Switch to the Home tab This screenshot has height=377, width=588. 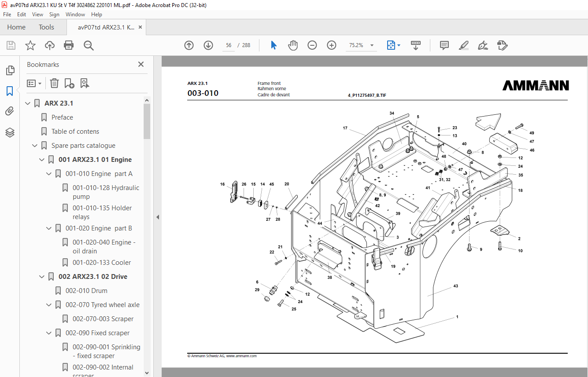click(16, 27)
